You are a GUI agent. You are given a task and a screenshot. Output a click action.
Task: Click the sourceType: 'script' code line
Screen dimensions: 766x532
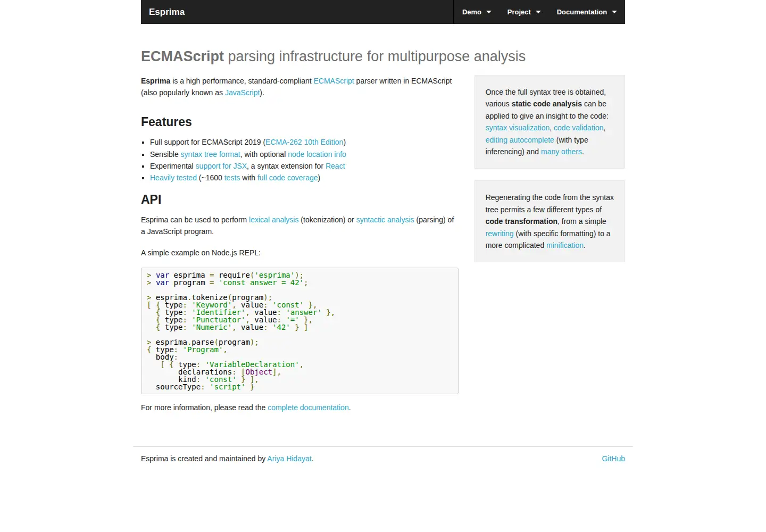point(205,387)
